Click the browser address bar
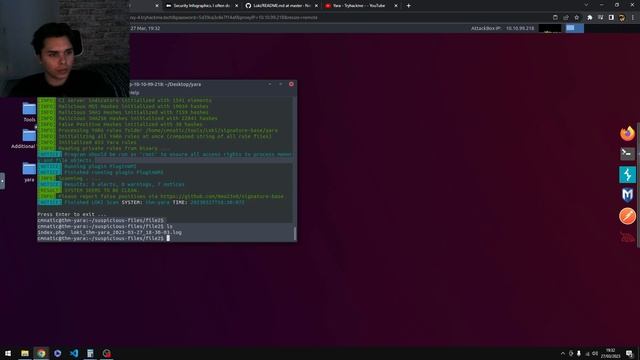 [x=339, y=18]
